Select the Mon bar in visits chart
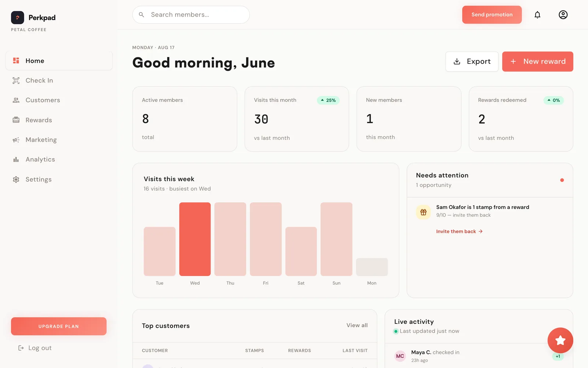588x368 pixels. coord(372,267)
